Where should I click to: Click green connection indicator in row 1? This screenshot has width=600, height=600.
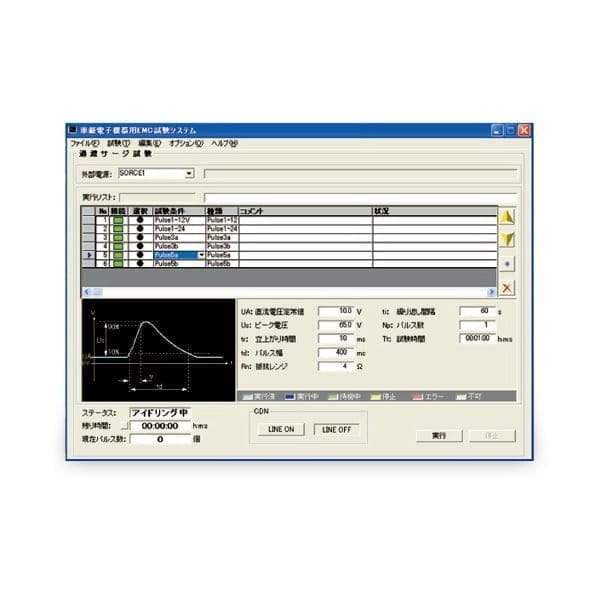pyautogui.click(x=118, y=220)
